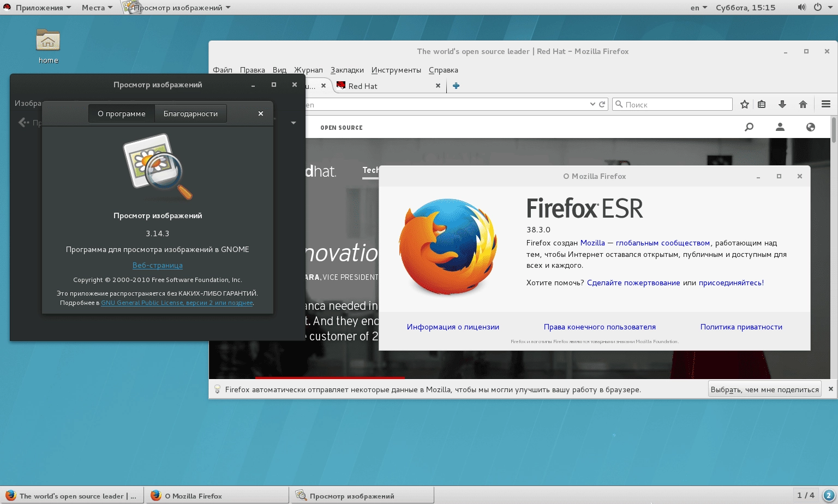The height and width of the screenshot is (504, 838).
Task: Open a new tab with plus icon
Action: (x=456, y=86)
